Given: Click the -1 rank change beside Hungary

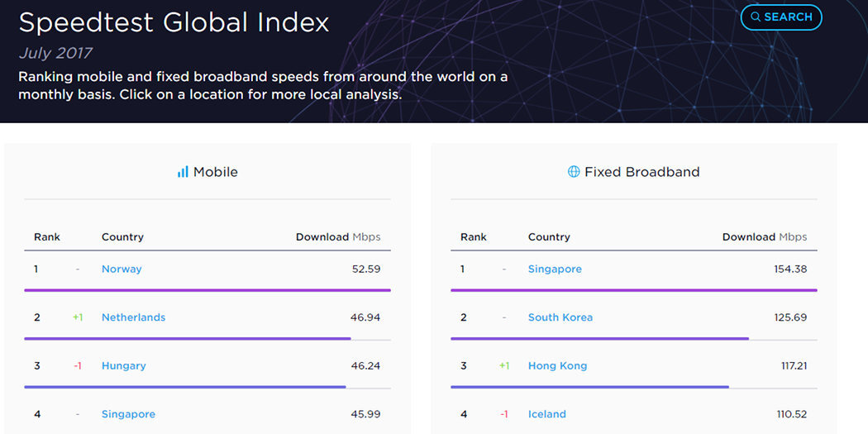Looking at the screenshot, I should [78, 366].
